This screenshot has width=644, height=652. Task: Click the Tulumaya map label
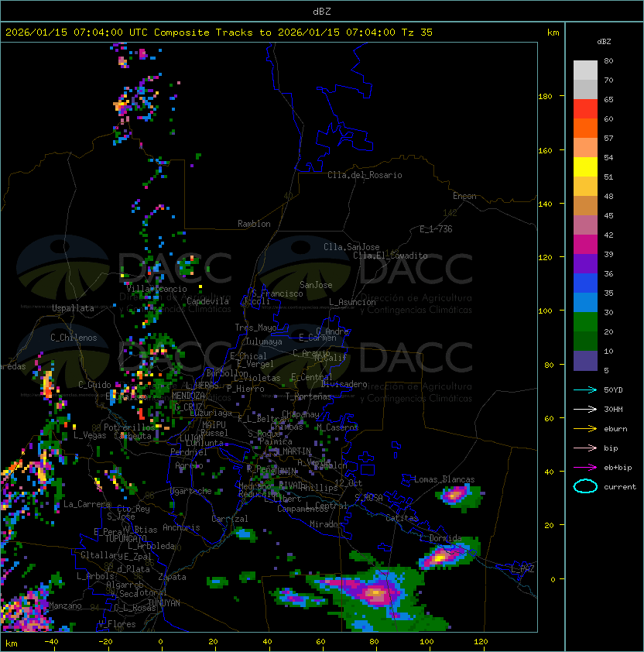[264, 341]
